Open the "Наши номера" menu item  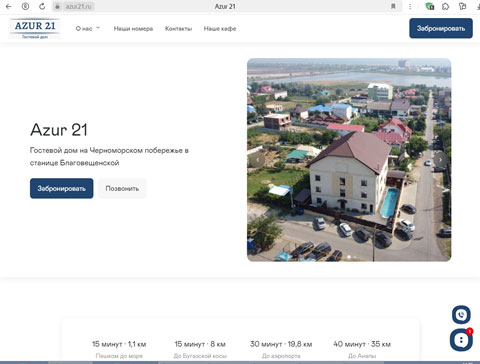[x=133, y=29]
